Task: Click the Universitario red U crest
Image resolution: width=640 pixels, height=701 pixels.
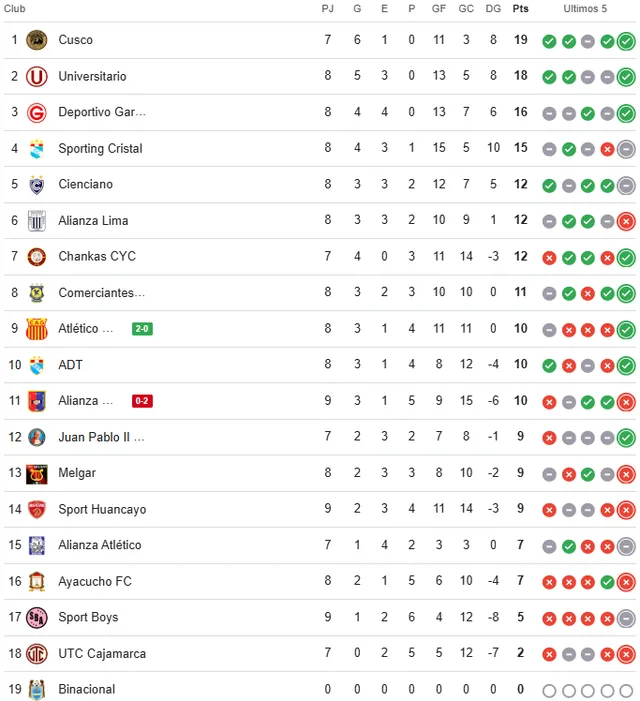Action: tap(37, 76)
